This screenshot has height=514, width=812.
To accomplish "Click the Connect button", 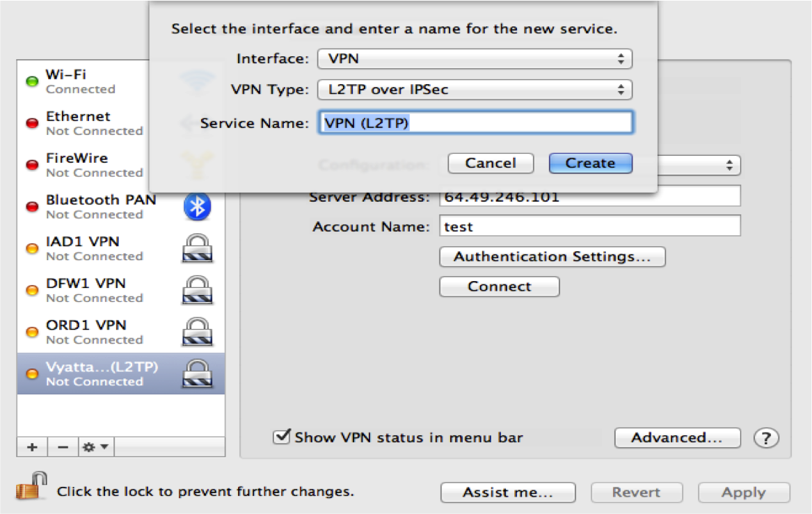I will 499,287.
